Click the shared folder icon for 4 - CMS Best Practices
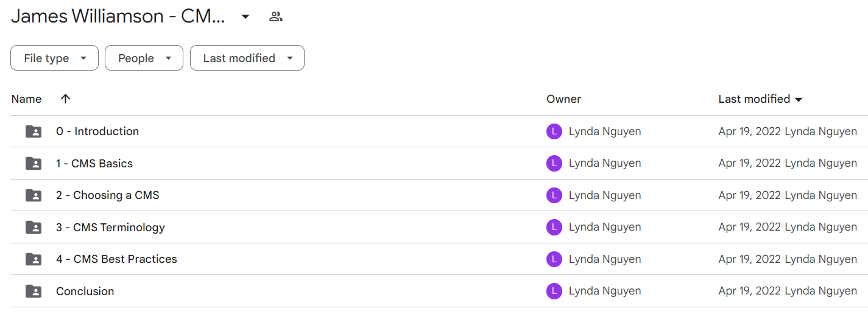This screenshot has width=868, height=328. coord(34,259)
